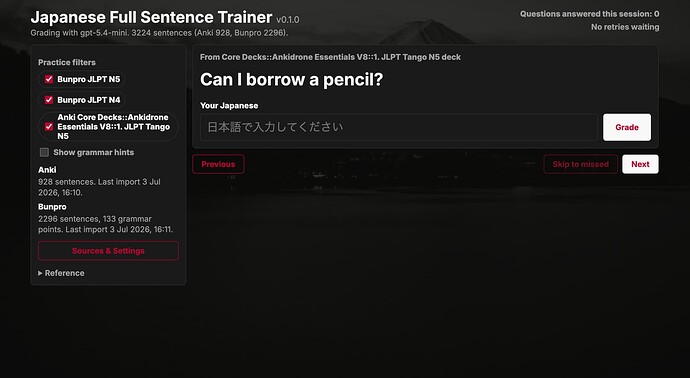Focus the Your Japanese input field

[399, 127]
